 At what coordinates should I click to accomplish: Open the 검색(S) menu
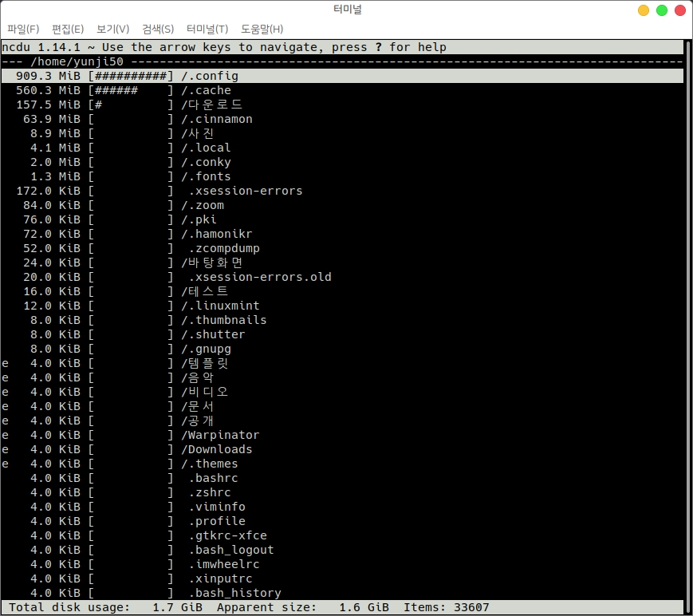pyautogui.click(x=158, y=30)
